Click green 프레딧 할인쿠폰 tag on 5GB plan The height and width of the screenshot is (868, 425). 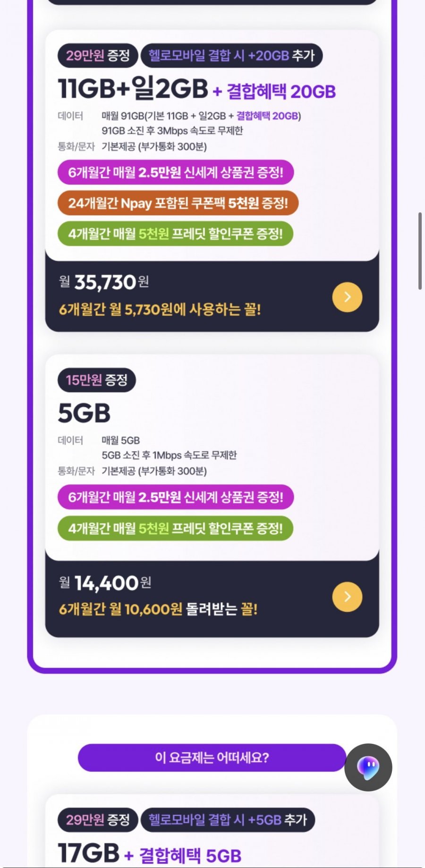[175, 528]
